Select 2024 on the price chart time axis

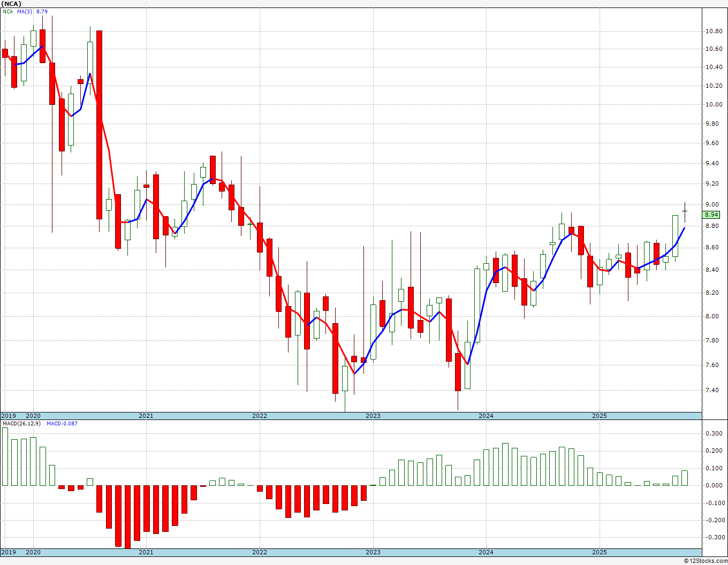[x=486, y=416]
